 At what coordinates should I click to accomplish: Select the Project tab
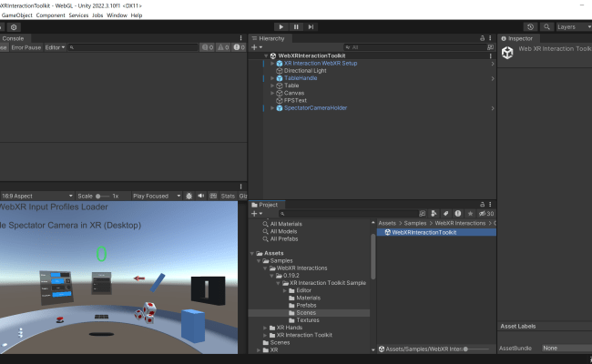tap(267, 205)
